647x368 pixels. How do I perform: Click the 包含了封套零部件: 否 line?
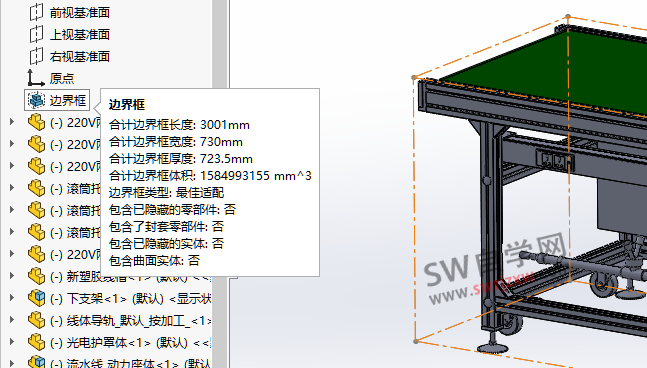[166, 226]
